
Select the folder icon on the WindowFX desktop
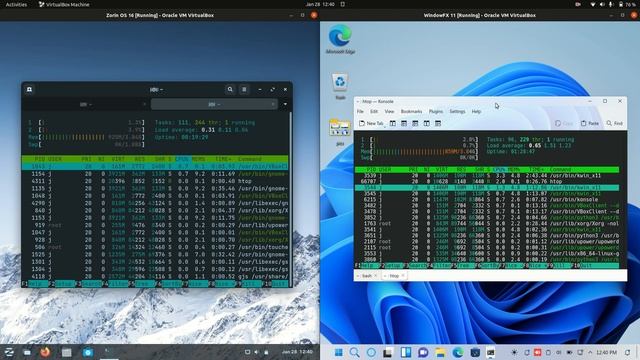340,132
